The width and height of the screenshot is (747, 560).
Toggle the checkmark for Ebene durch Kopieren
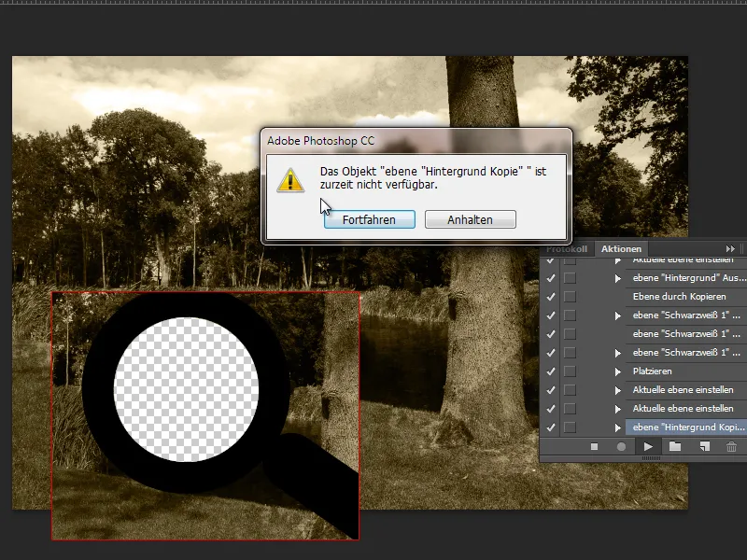(x=551, y=297)
